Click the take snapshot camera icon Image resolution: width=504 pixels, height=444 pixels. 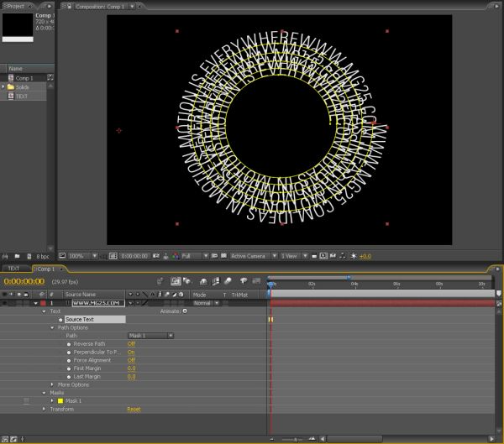[156, 256]
